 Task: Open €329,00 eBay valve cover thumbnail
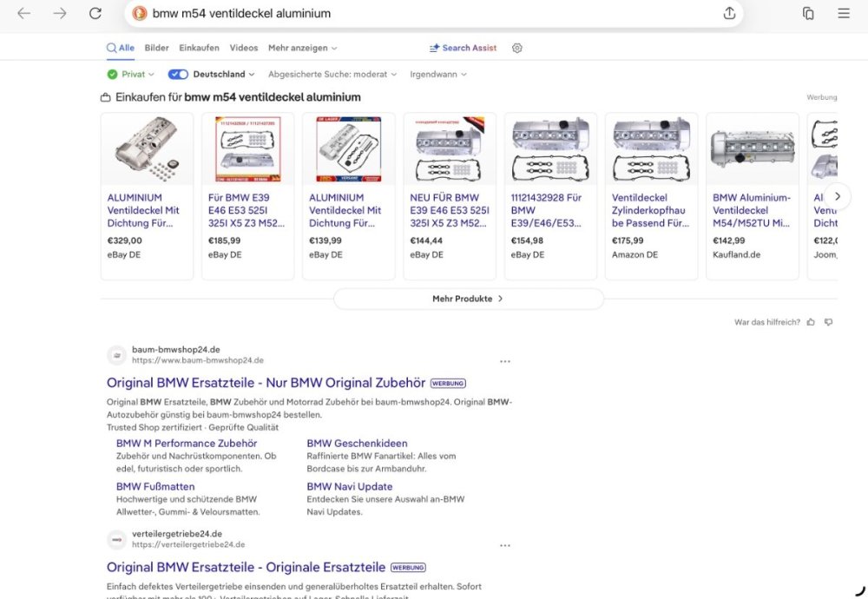pyautogui.click(x=148, y=149)
